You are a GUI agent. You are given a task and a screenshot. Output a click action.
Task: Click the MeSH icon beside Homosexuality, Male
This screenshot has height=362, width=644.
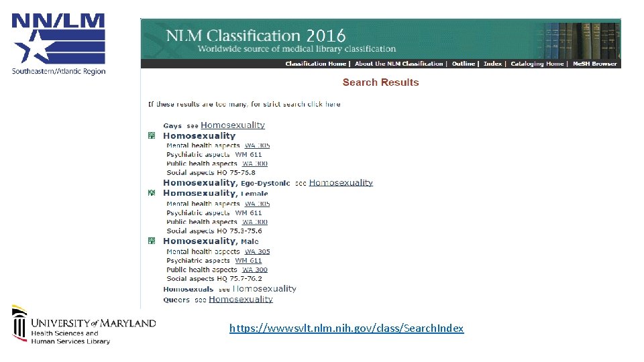pos(152,241)
